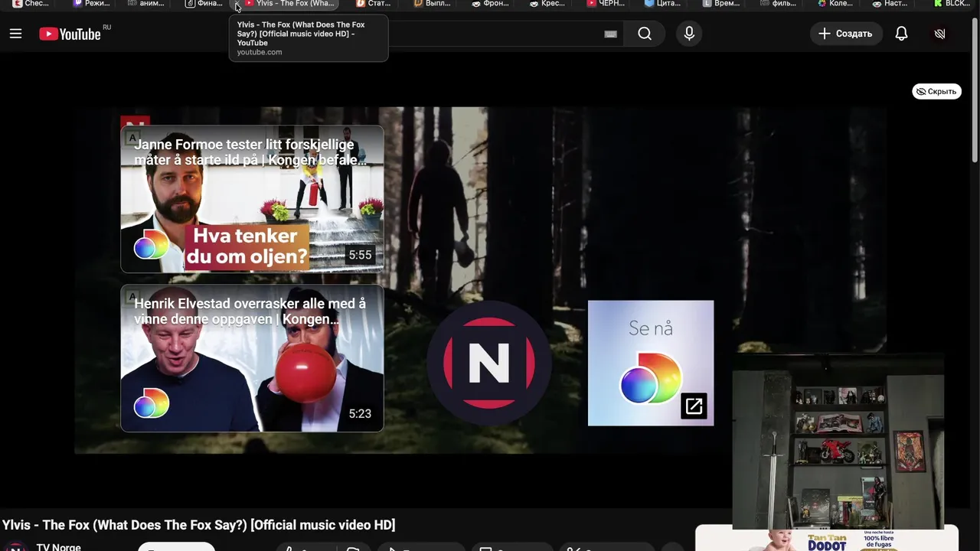Switch to the Врем... browser tab
Viewport: 980px width, 551px height.
(x=722, y=4)
